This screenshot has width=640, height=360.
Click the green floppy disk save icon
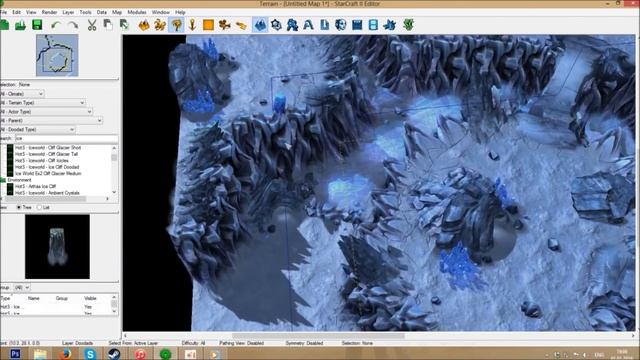tap(37, 25)
